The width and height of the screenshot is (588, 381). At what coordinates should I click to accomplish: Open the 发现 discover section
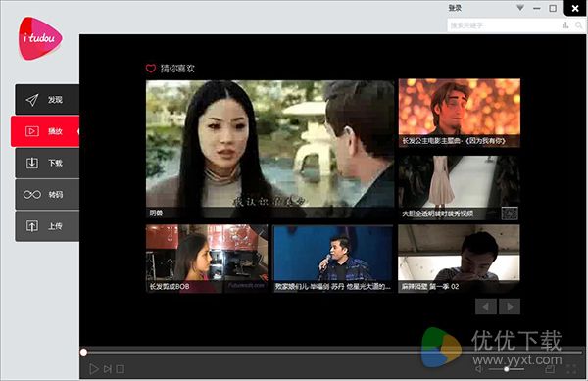(47, 99)
